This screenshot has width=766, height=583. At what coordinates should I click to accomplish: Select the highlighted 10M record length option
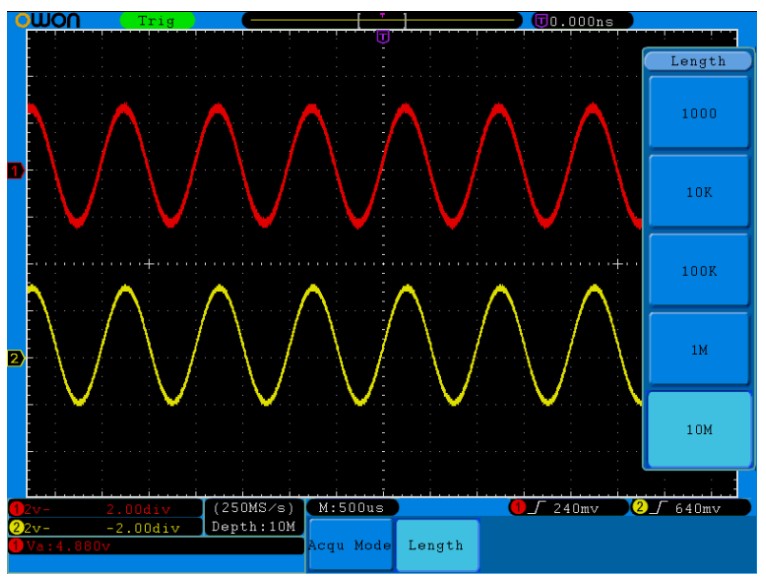[699, 429]
